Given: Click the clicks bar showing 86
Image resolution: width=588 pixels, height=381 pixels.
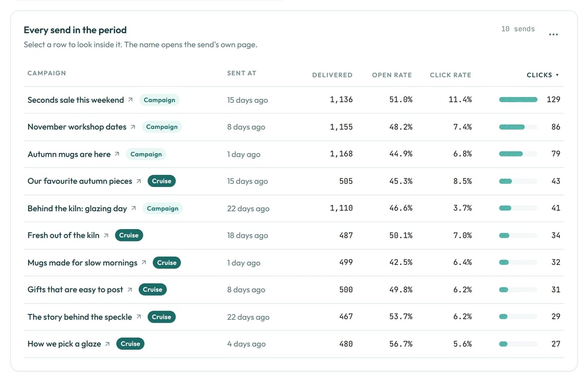Looking at the screenshot, I should 518,127.
